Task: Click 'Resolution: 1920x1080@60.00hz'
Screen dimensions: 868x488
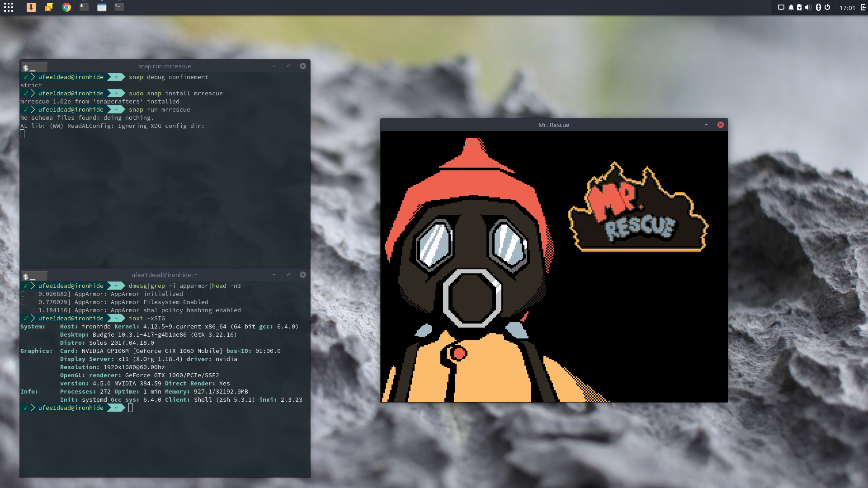Action: (113, 367)
